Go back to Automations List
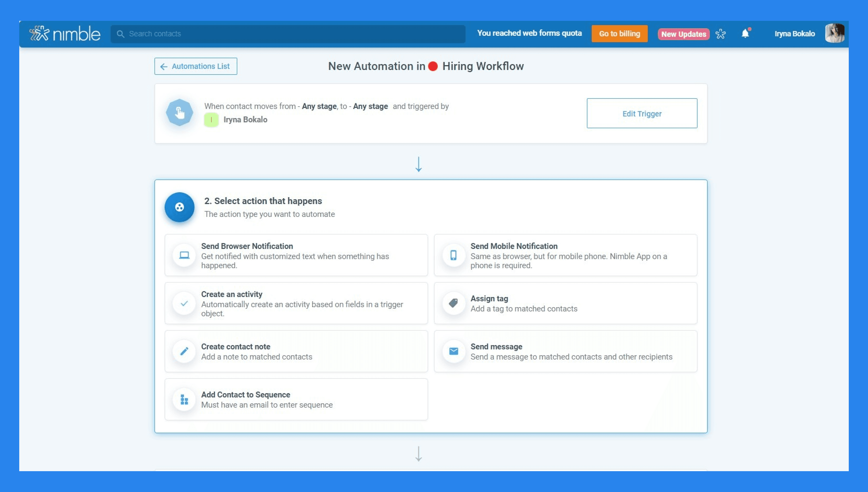The image size is (868, 492). [x=196, y=66]
